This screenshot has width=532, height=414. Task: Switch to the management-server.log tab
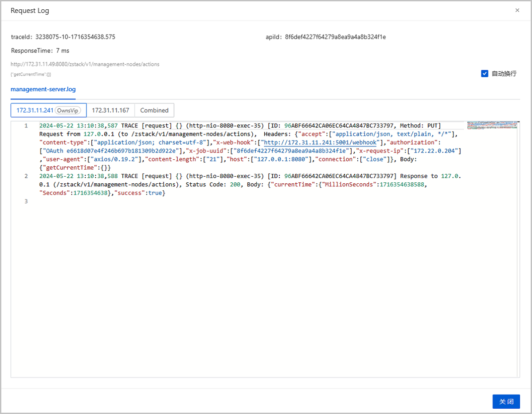pos(43,89)
